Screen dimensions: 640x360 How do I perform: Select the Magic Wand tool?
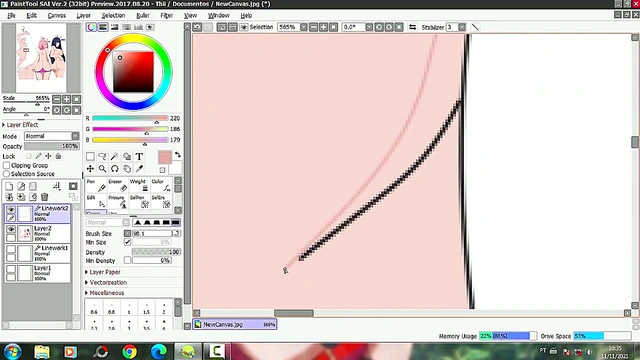coord(115,156)
